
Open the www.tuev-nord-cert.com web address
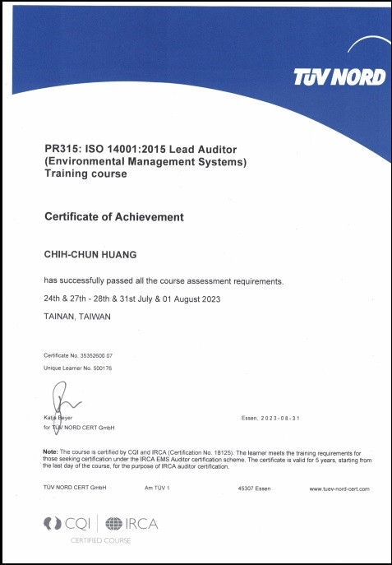[x=339, y=489]
